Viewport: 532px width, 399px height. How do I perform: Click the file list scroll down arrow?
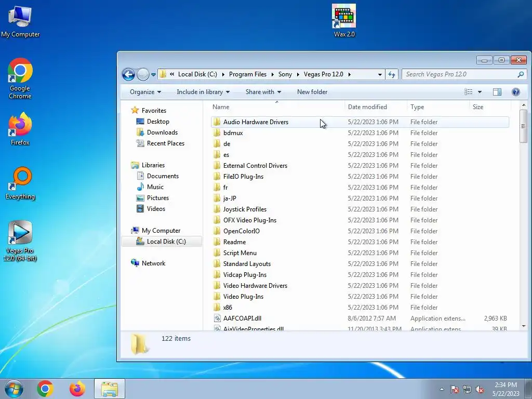(524, 326)
